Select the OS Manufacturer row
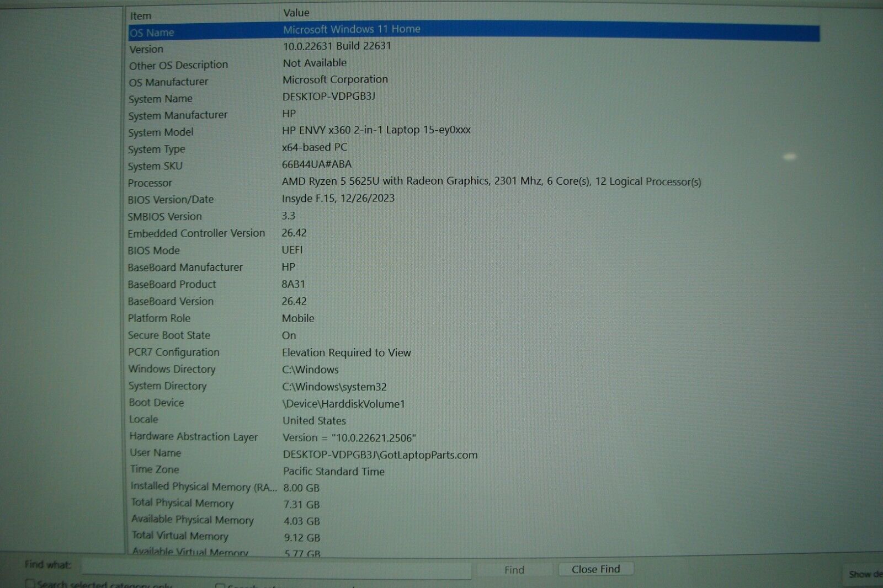 pyautogui.click(x=474, y=82)
